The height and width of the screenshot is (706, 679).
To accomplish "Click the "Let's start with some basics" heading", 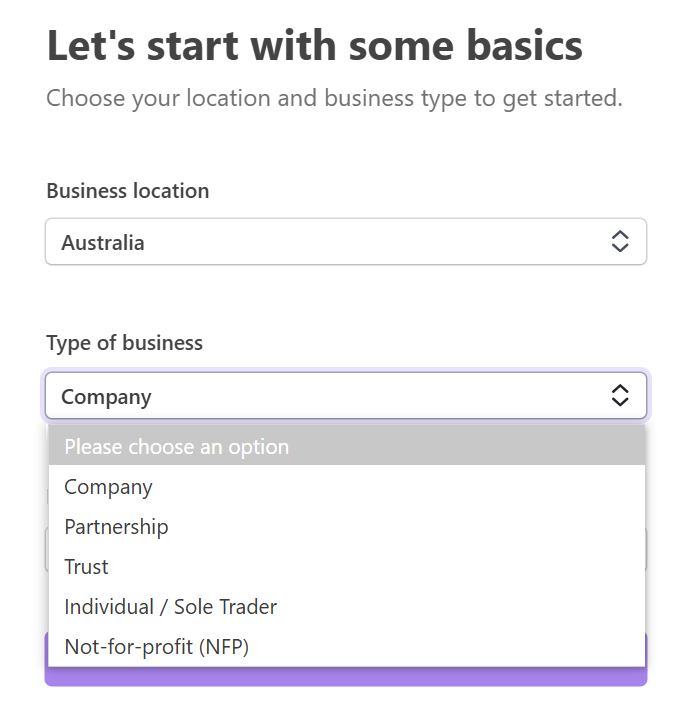I will [315, 47].
